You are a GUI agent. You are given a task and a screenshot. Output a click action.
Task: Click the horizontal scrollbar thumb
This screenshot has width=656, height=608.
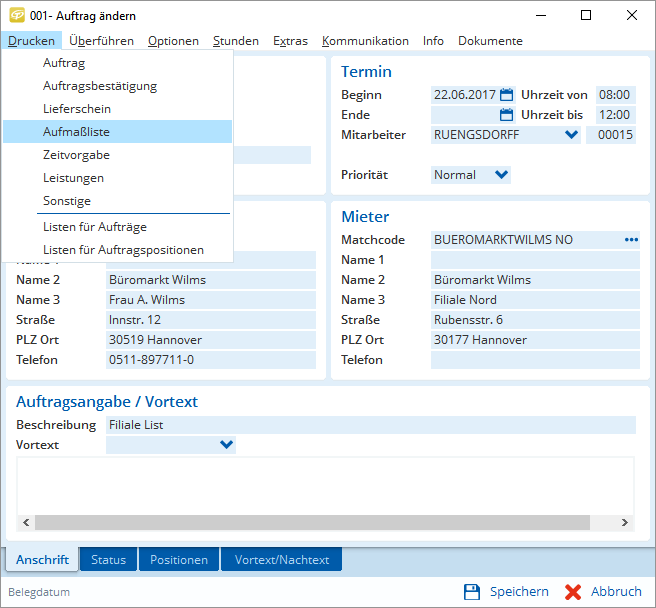pyautogui.click(x=312, y=523)
